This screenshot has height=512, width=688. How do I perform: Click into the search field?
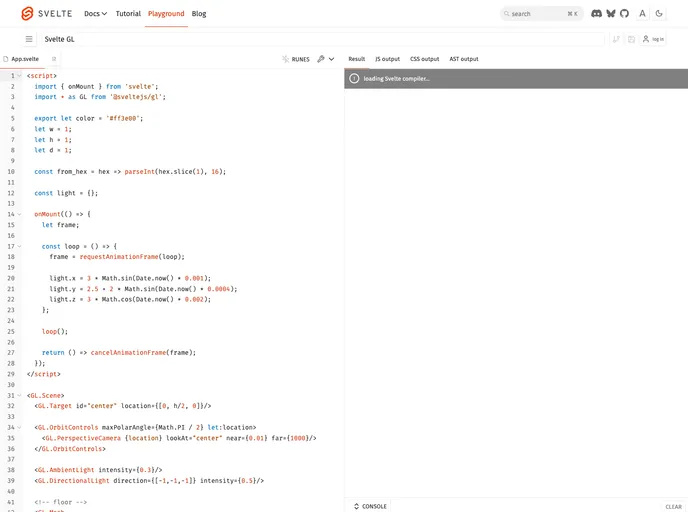(x=541, y=14)
